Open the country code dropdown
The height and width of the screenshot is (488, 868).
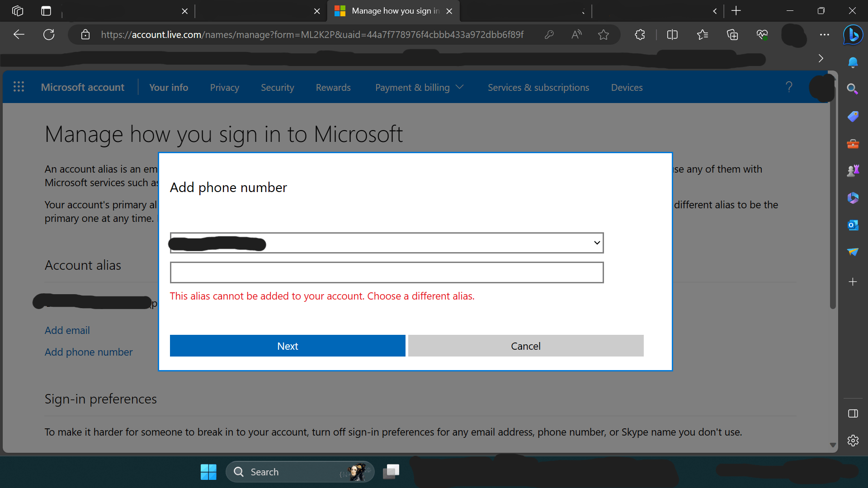pos(387,243)
